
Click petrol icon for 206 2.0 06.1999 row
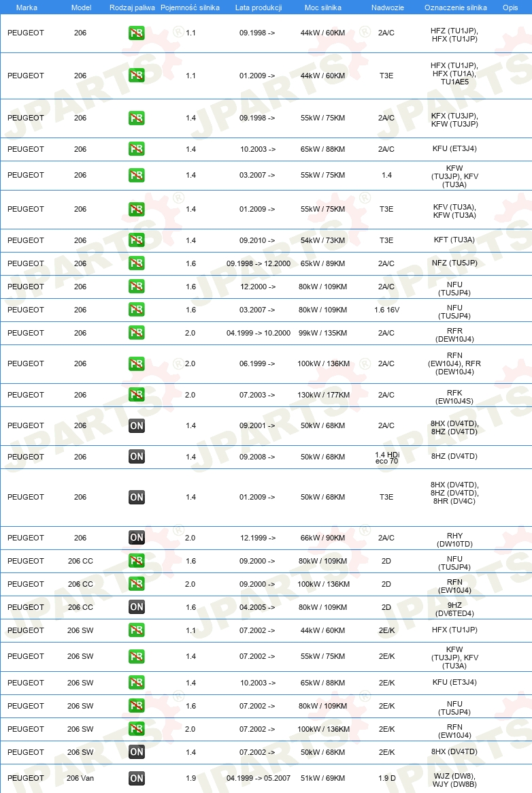pyautogui.click(x=137, y=364)
